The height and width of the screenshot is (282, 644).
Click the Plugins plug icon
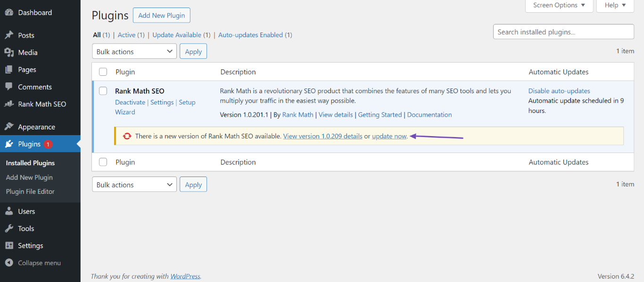[x=9, y=144]
